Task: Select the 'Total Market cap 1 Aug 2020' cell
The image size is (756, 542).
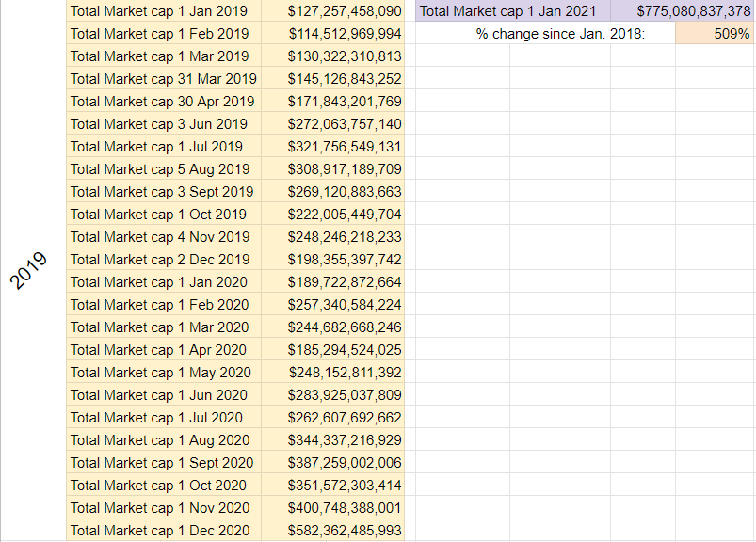Action: coord(164,439)
